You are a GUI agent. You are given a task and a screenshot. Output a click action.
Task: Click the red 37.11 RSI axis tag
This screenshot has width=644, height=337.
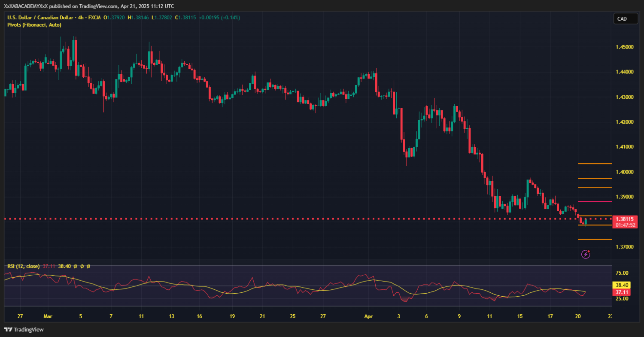(x=622, y=291)
